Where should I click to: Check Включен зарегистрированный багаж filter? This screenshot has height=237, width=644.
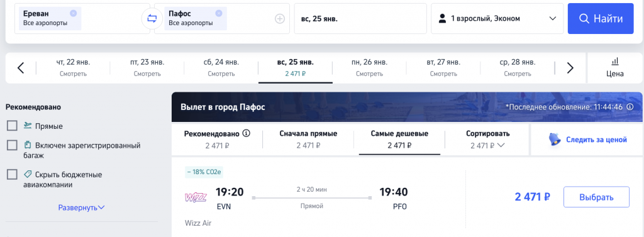[12, 145]
